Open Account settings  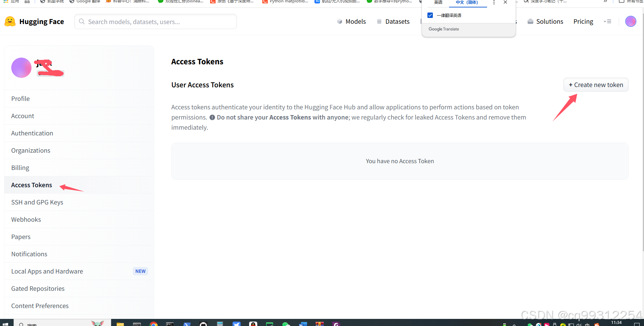79,116
